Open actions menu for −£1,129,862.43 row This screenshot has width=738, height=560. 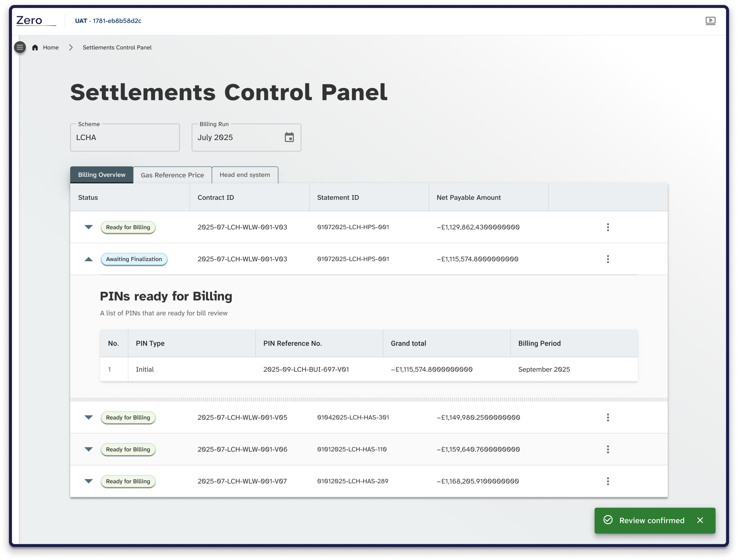[607, 227]
